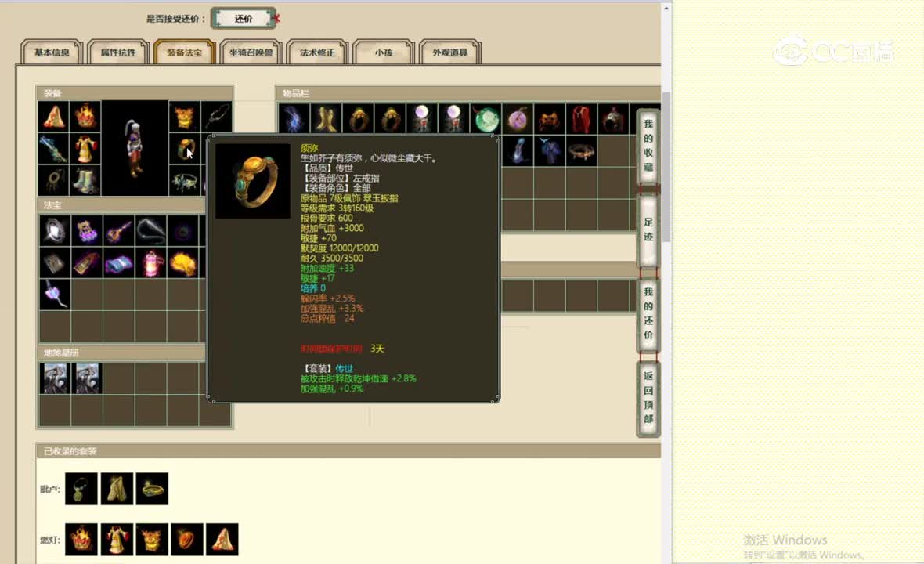The width and height of the screenshot is (924, 564).
Task: Switch to the 外观道具 tab
Action: click(x=449, y=52)
